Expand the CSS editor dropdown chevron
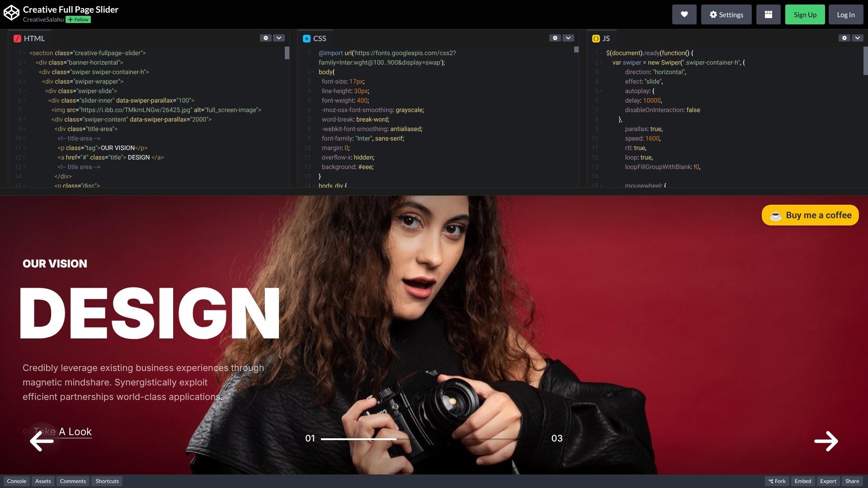This screenshot has height=488, width=868. tap(568, 38)
